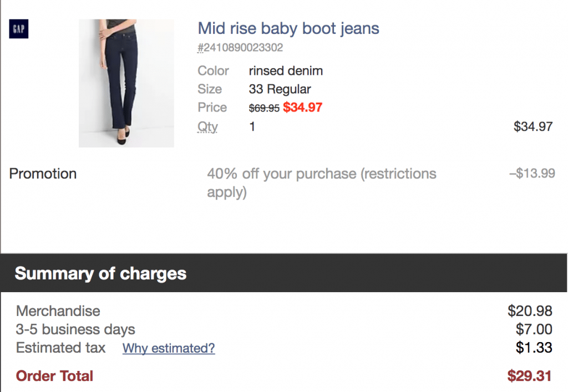
Task: Click the Merchandise line item
Action: 58,311
